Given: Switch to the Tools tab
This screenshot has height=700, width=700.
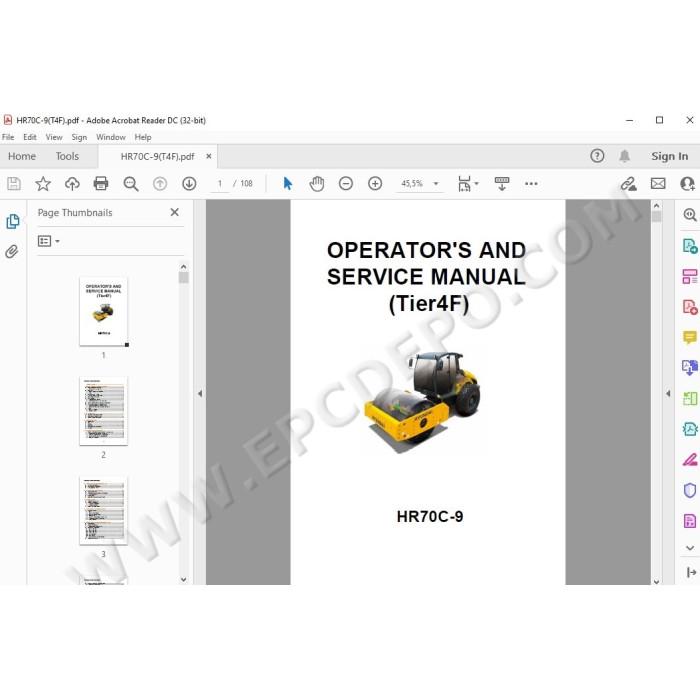Looking at the screenshot, I should click(67, 156).
